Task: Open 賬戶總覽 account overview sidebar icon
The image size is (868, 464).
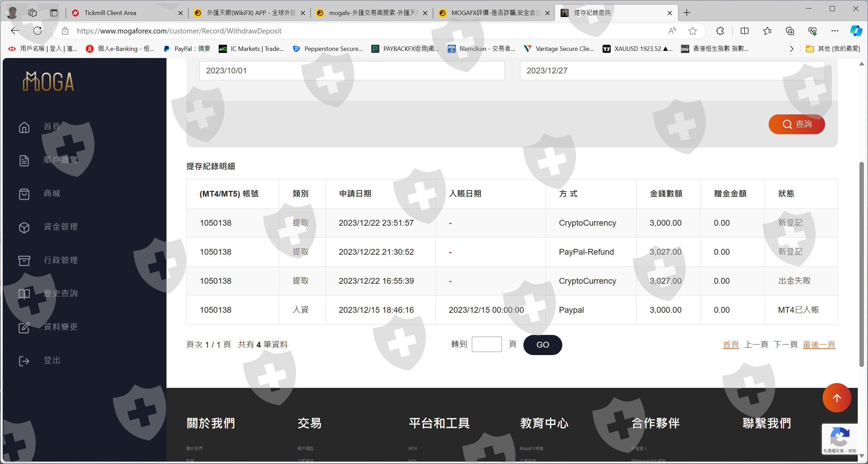Action: (24, 160)
